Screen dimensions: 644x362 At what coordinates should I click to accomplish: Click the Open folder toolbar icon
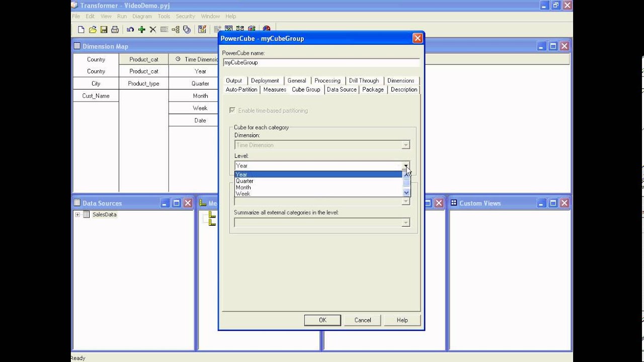coord(93,30)
